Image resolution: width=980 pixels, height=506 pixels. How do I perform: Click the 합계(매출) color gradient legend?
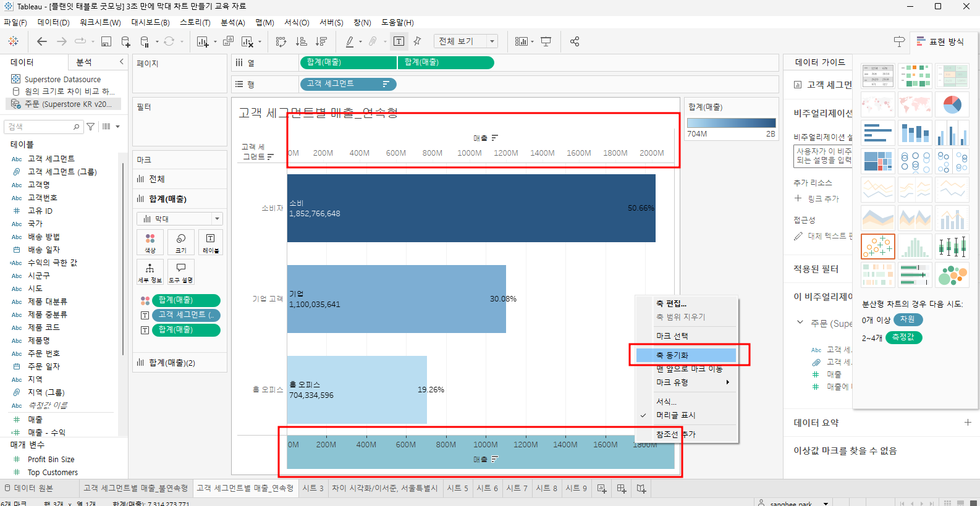click(x=731, y=123)
